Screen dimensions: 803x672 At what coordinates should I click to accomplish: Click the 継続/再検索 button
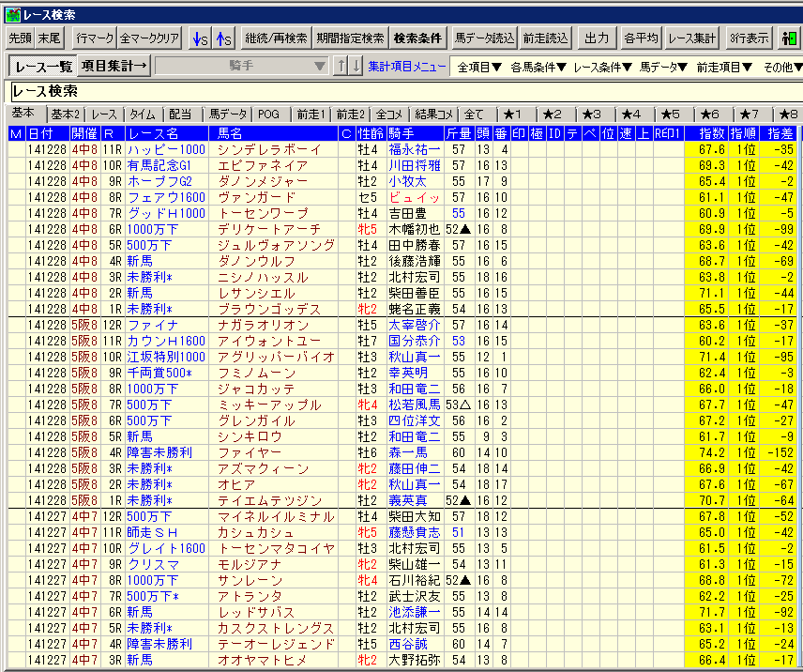tap(276, 38)
